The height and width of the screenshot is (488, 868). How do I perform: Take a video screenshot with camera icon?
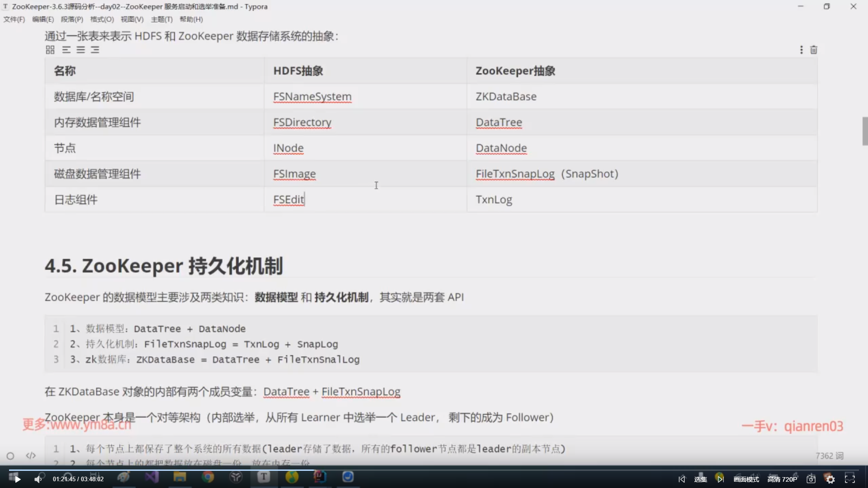point(811,479)
